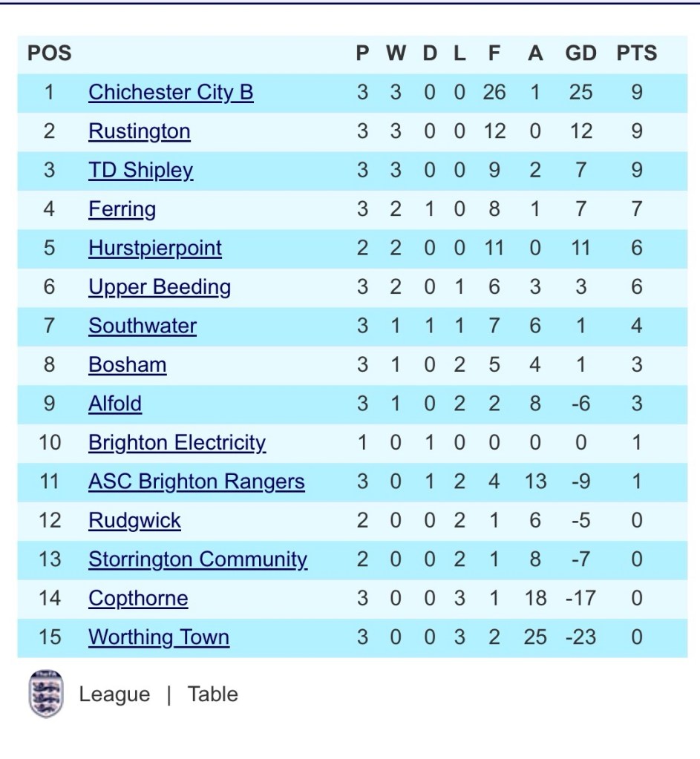The height and width of the screenshot is (759, 700).
Task: Open Brighton Electricity team page
Action: (177, 444)
